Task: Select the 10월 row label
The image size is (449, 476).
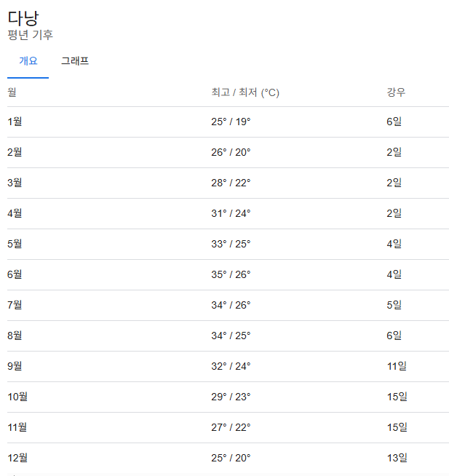Action: coord(17,397)
